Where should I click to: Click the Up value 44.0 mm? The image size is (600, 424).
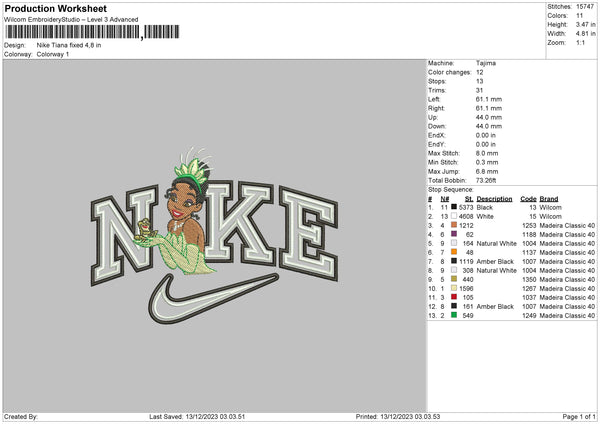[x=489, y=117]
